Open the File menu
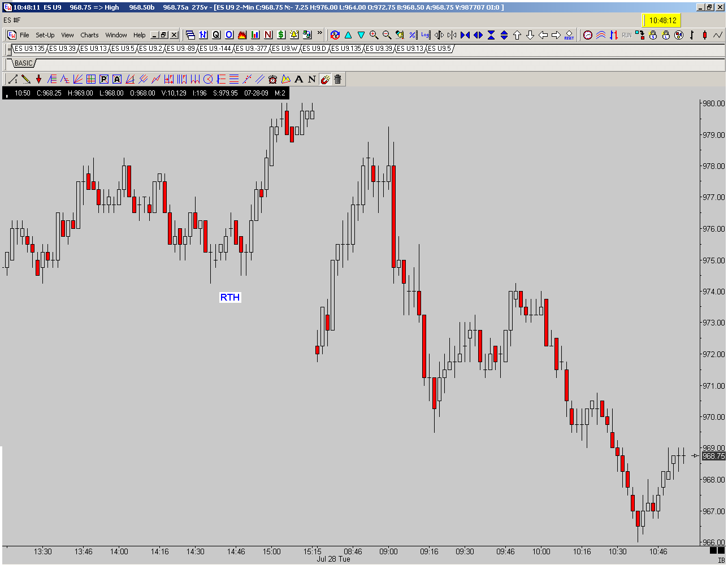 [24, 35]
